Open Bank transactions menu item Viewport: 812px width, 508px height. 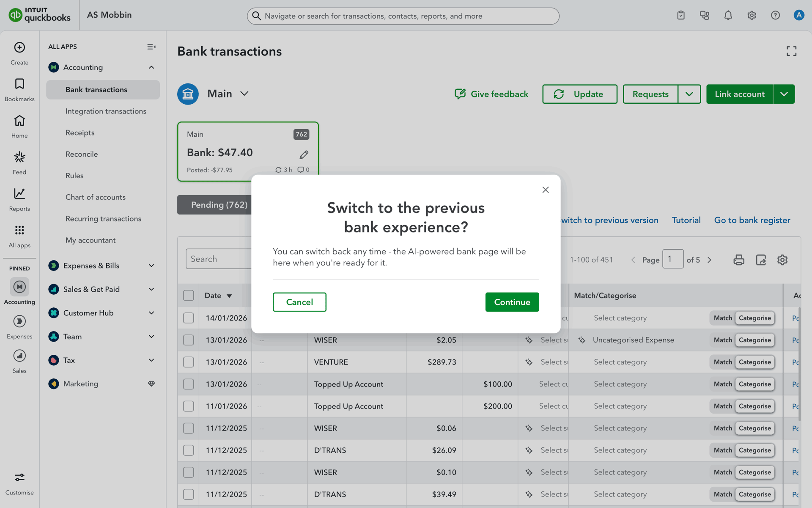[x=103, y=90]
